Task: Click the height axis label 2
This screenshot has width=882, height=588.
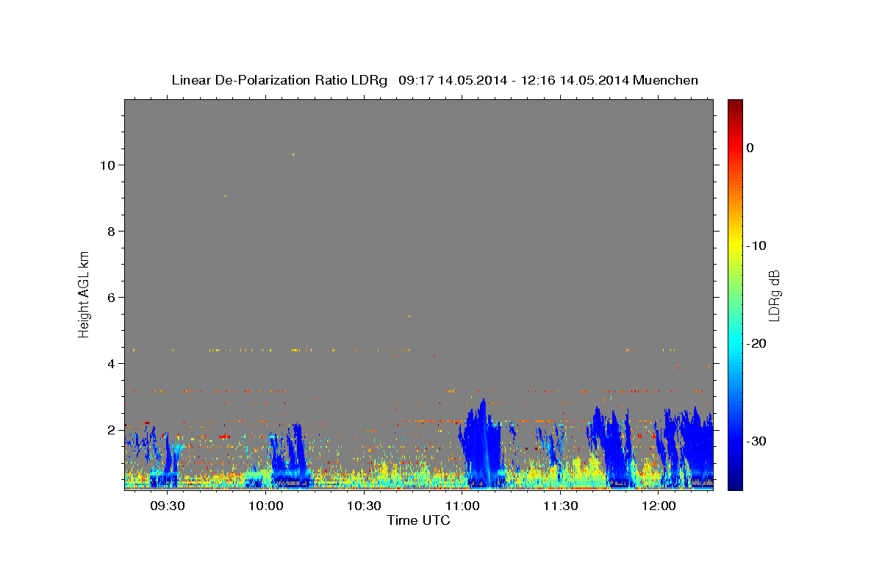Action: [112, 430]
